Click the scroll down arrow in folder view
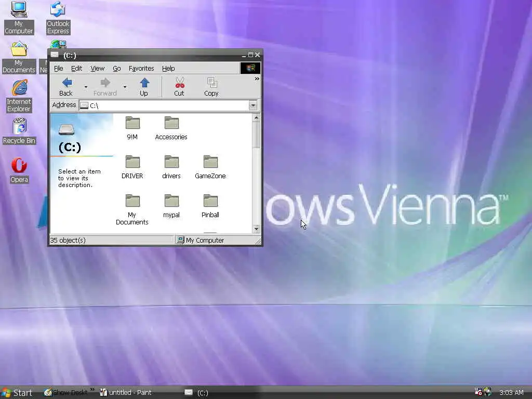Image resolution: width=532 pixels, height=399 pixels. pyautogui.click(x=256, y=229)
